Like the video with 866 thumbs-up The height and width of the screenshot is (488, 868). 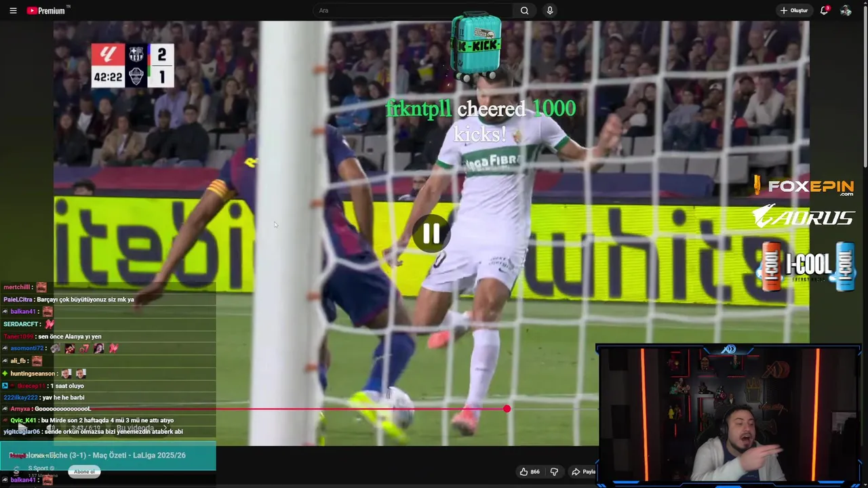coord(529,472)
